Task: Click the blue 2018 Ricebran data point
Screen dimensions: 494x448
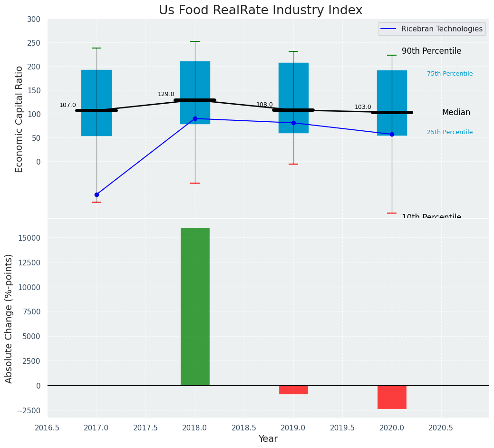Action: (195, 119)
